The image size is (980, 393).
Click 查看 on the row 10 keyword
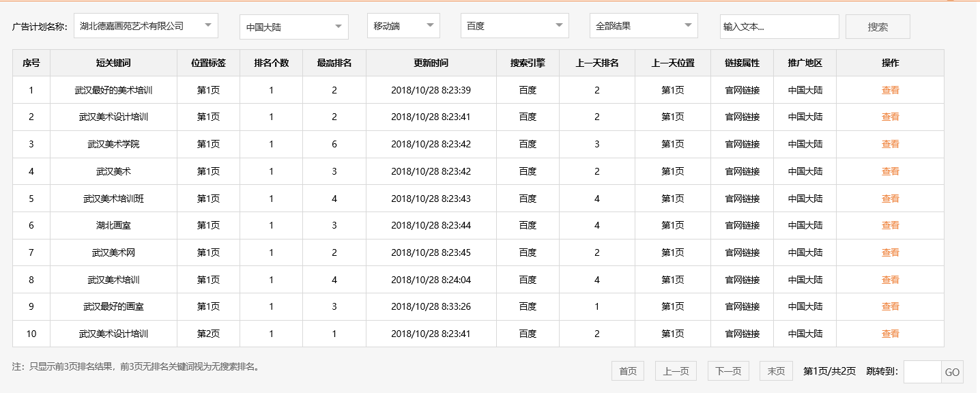point(891,334)
